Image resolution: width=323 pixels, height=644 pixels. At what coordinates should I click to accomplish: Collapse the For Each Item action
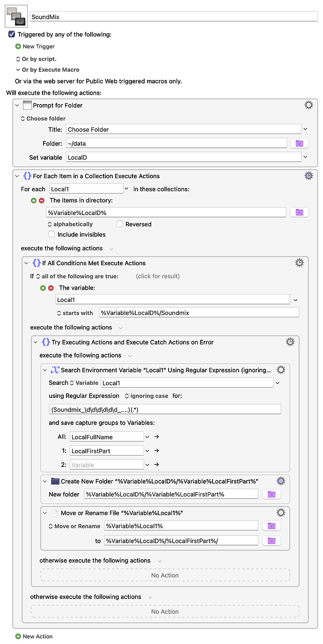(17, 175)
